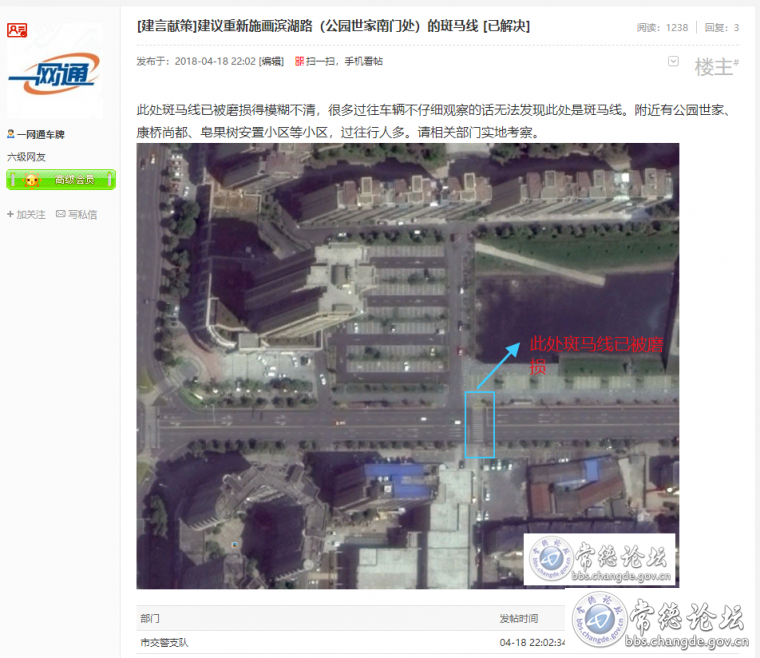Click the 六级网友 user level text
Screen dimensions: 760x658
pos(26,157)
